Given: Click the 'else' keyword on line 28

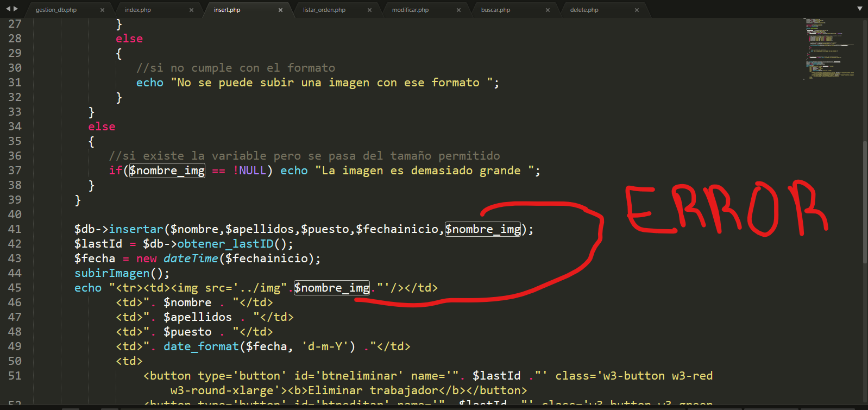Looking at the screenshot, I should [129, 39].
